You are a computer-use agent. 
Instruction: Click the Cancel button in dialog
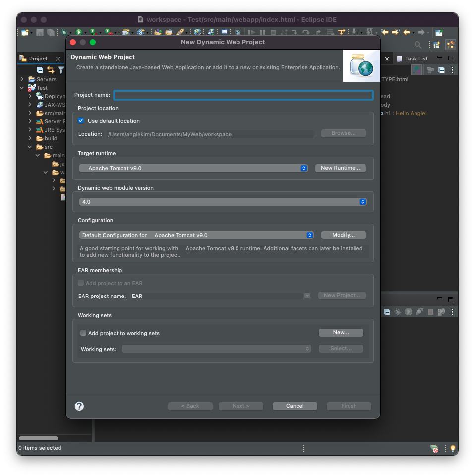tap(295, 406)
